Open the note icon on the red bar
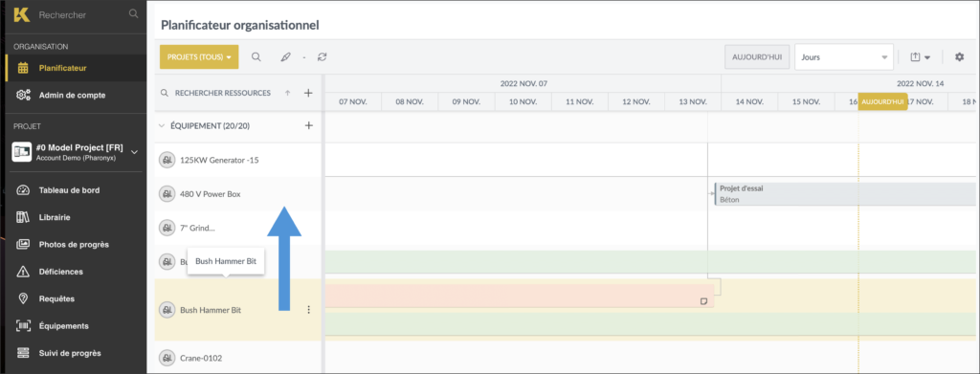 pyautogui.click(x=703, y=301)
